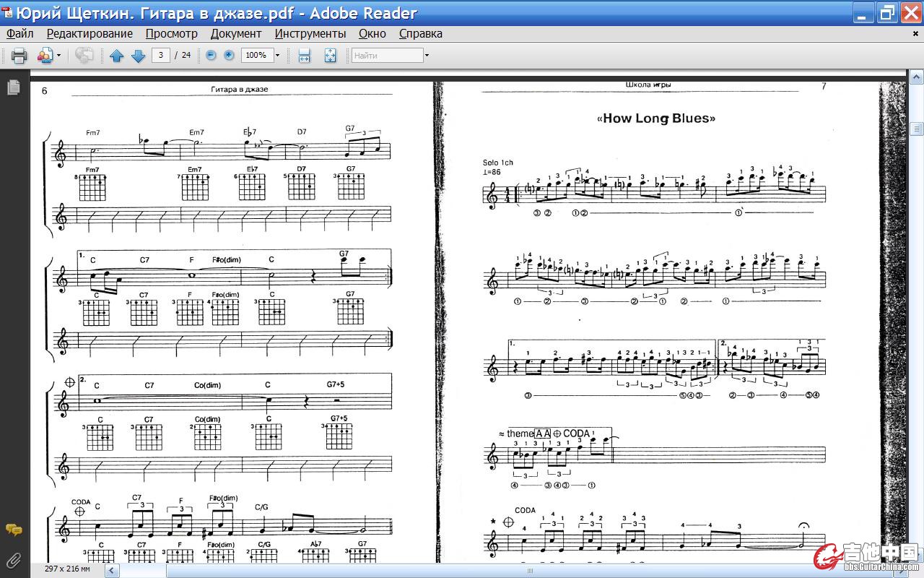Expand the collaborate icon dropdown arrow

pyautogui.click(x=59, y=56)
